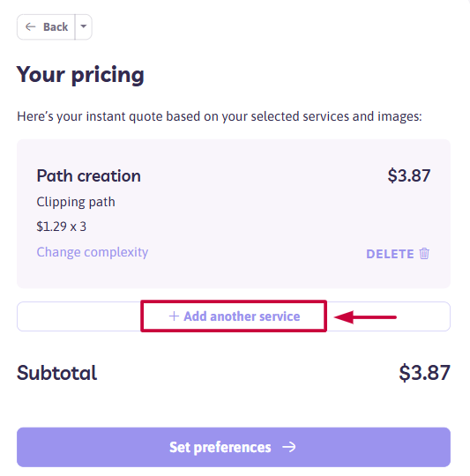This screenshot has width=470, height=476.
Task: Click the Clipping path label
Action: [x=76, y=202]
